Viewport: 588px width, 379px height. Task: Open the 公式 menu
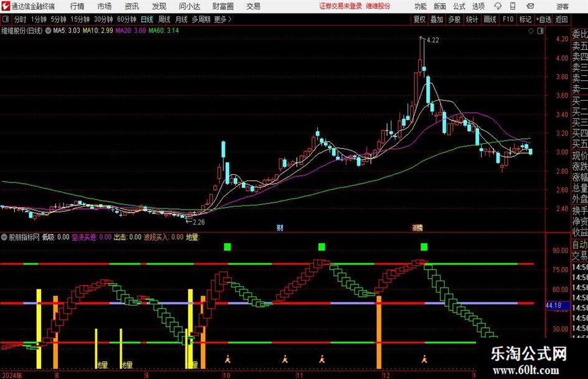(x=459, y=6)
